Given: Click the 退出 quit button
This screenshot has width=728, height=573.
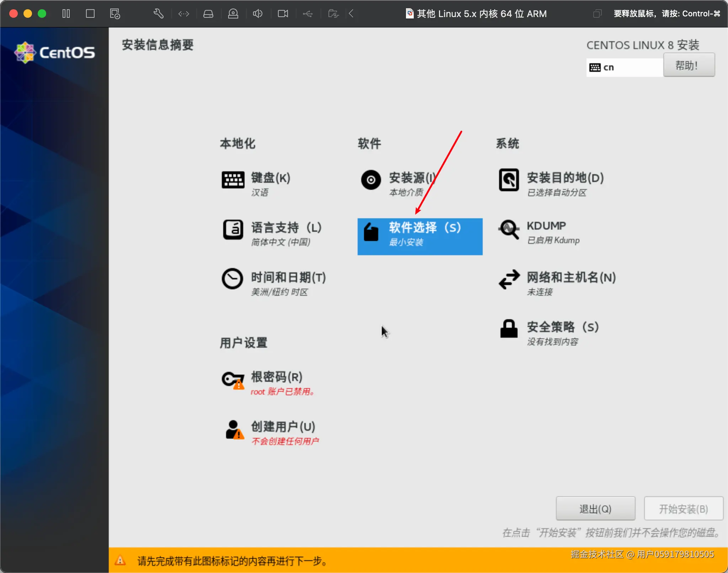Looking at the screenshot, I should 595,508.
